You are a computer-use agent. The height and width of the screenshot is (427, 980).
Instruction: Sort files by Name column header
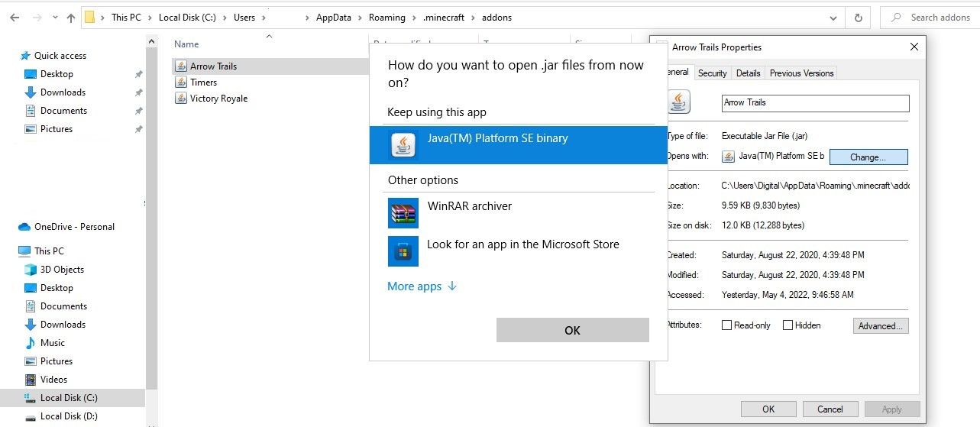click(x=186, y=44)
